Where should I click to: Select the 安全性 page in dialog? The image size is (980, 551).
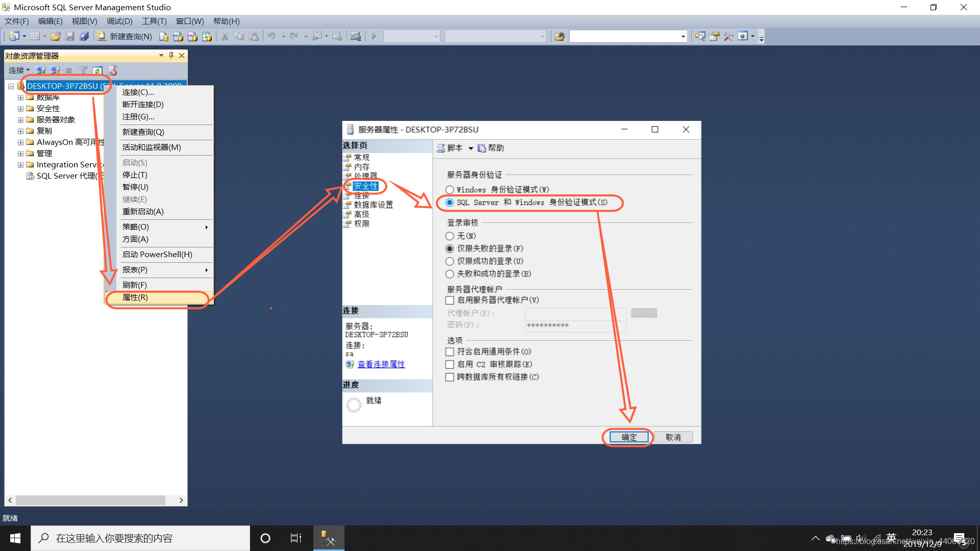pos(365,186)
